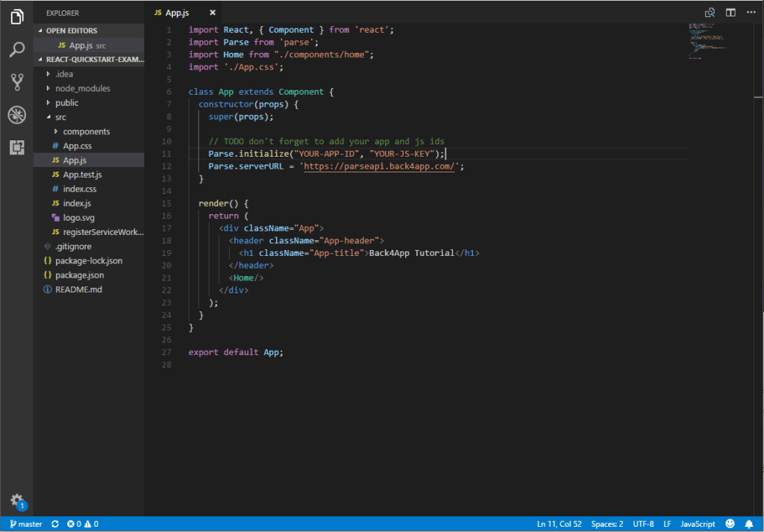This screenshot has width=764, height=532.
Task: Click the 'Back4App Tutorial' heading text
Action: [x=412, y=253]
